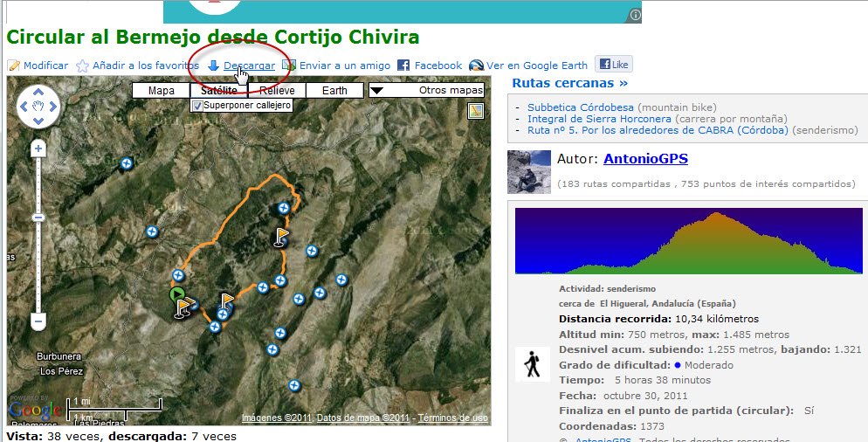Click 'Distancia recorrida: 10,34 kilómetros' text

[658, 319]
